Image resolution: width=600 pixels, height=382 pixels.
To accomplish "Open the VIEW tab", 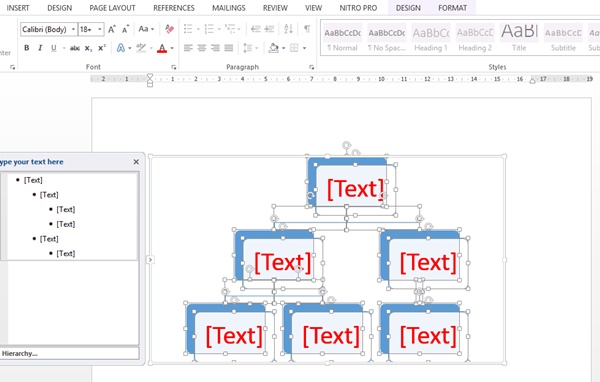I will [x=313, y=8].
